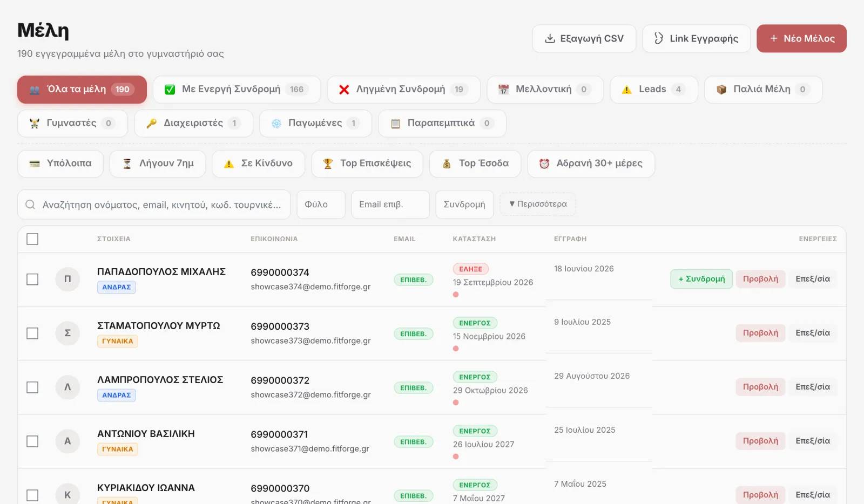The height and width of the screenshot is (504, 864).
Task: Open Προβολή for ΑΝΤΩΝΙΟΥ ΒΑΣΙΛΙΚΗ
Action: click(x=760, y=441)
